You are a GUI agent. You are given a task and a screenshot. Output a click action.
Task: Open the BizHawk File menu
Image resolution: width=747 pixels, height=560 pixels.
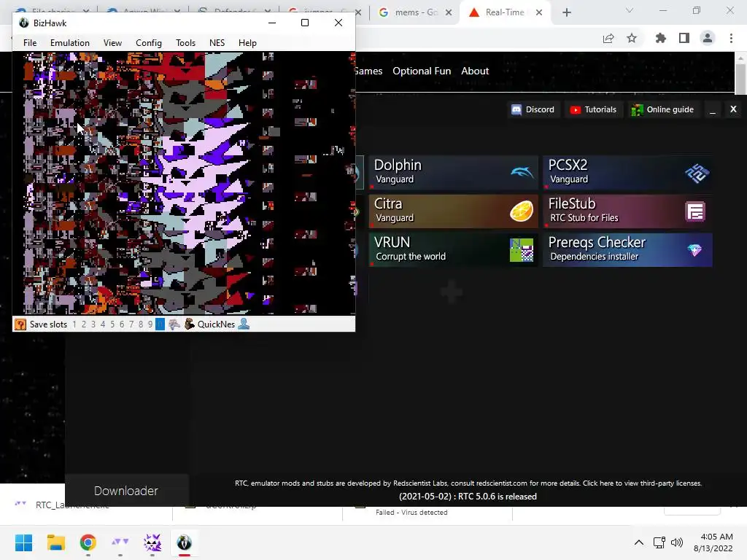coord(30,43)
